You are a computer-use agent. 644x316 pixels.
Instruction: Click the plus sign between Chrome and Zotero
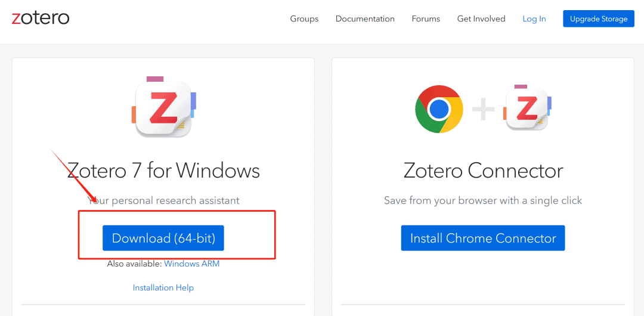click(x=484, y=109)
